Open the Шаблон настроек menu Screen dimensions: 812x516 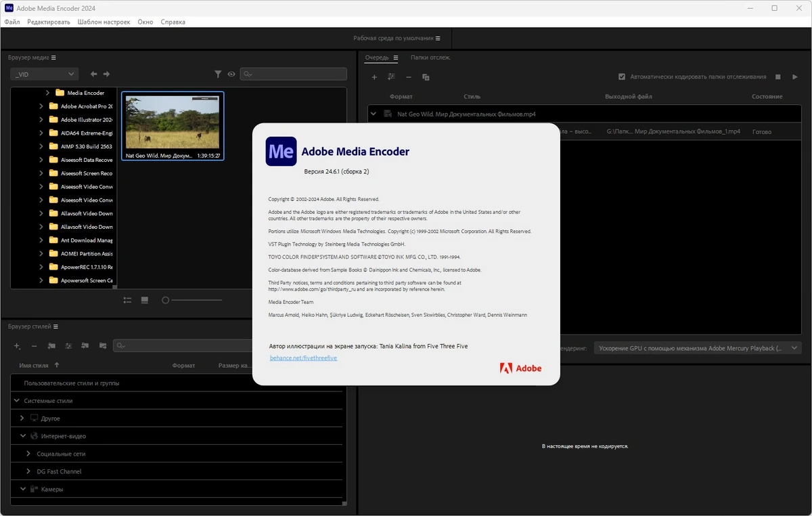tap(104, 22)
